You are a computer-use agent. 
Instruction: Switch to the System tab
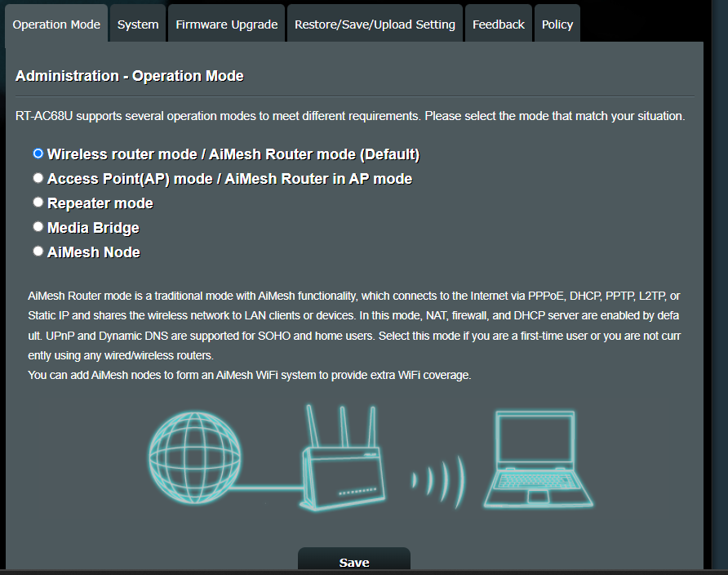[138, 24]
